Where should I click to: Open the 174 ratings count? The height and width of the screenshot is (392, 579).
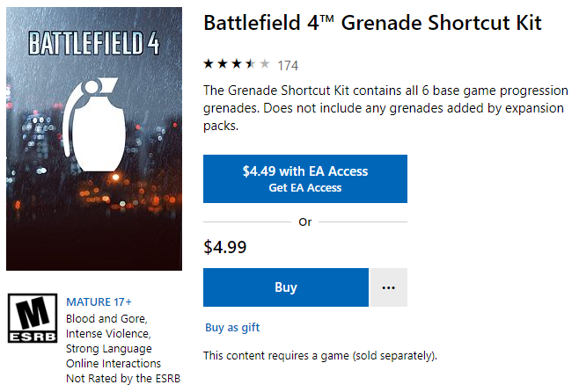[288, 65]
